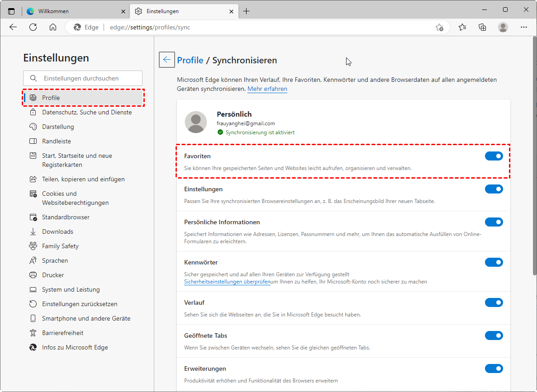This screenshot has height=392, width=537.
Task: Click the page vertical scrollbar
Action: pyautogui.click(x=534, y=156)
